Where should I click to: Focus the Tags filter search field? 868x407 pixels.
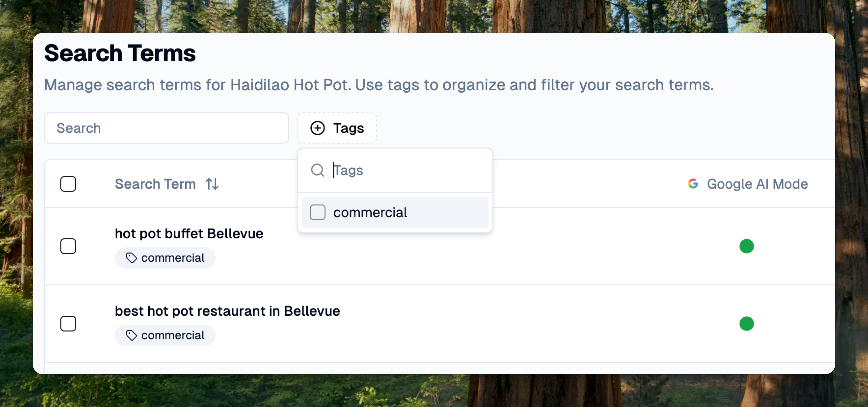click(x=404, y=170)
